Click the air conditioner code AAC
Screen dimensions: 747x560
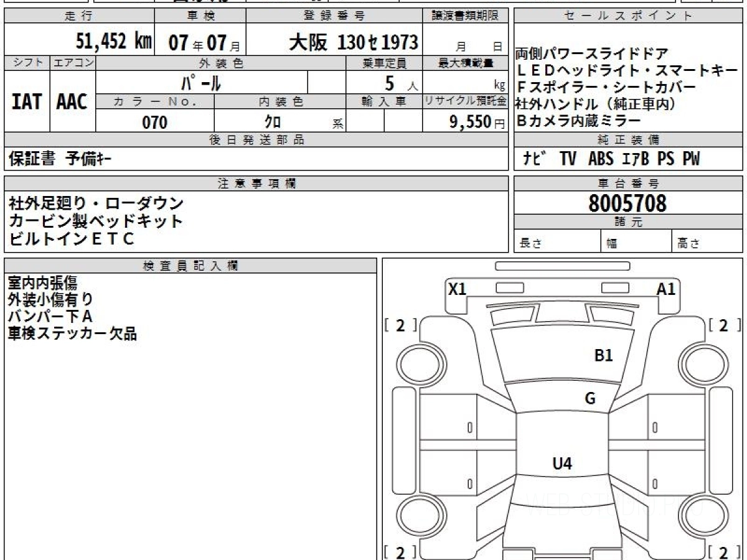[72, 101]
